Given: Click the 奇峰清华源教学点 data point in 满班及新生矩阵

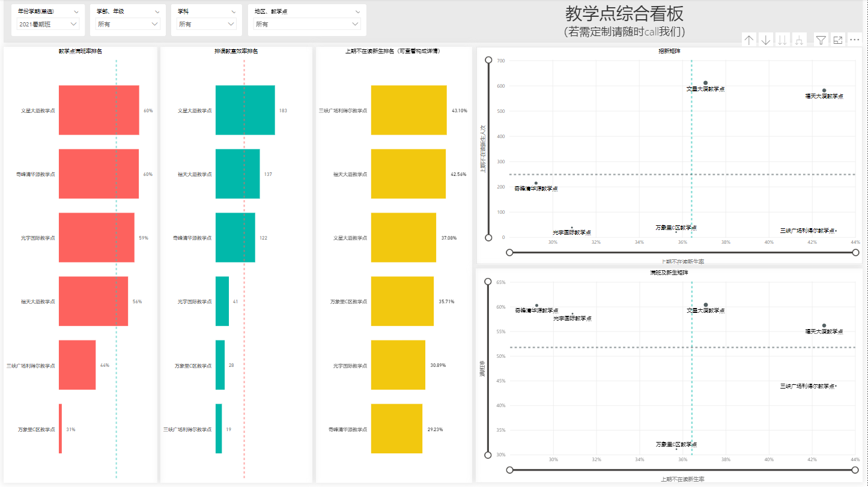Looking at the screenshot, I should [x=536, y=305].
